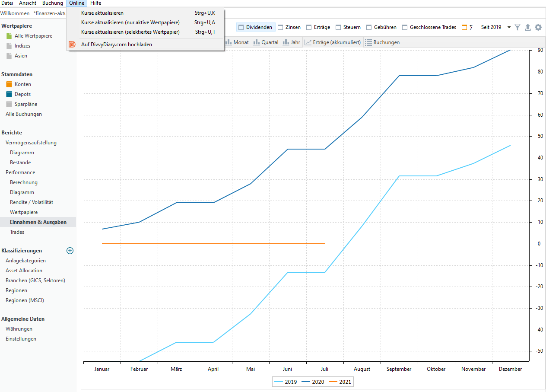
Task: Switch to the Willkommen tab
Action: pos(15,13)
